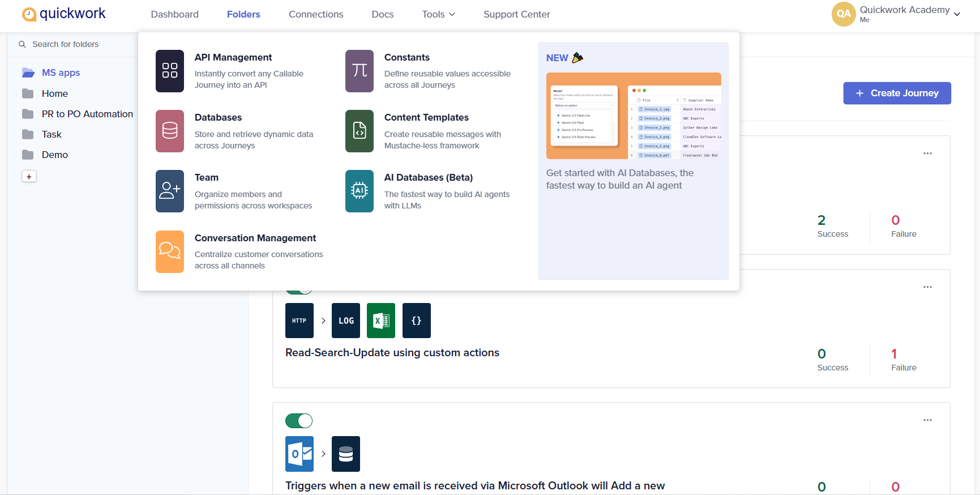Click the Constants pi icon
Viewport: 980px width, 495px height.
[360, 71]
